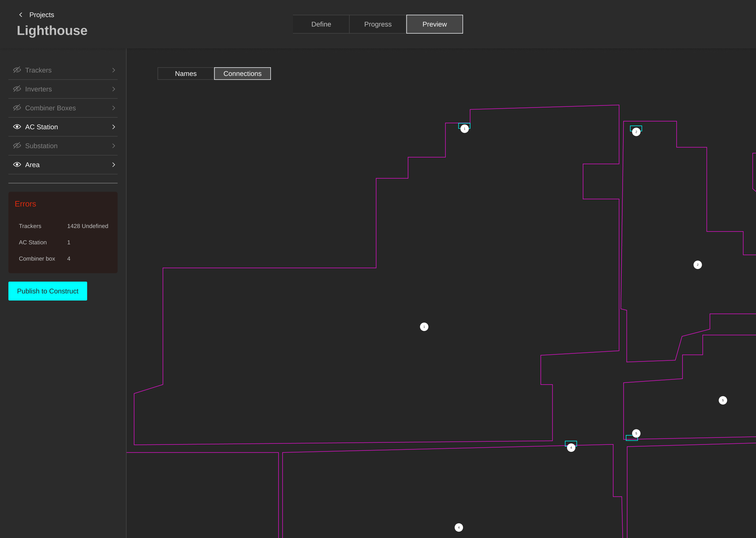Screen dimensions: 756x538
Task: Select AC station marker 2 at top right
Action: pyautogui.click(x=636, y=132)
